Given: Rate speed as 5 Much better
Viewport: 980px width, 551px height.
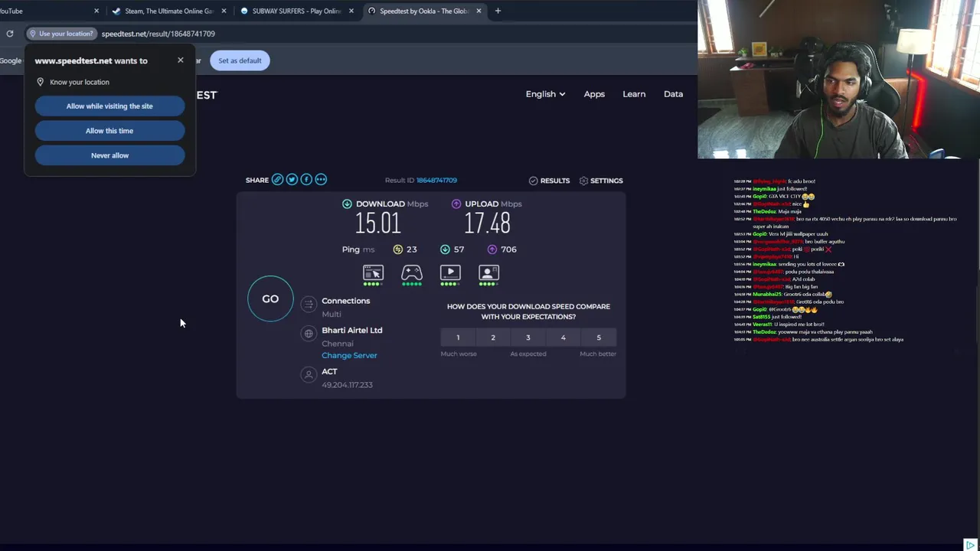Looking at the screenshot, I should pyautogui.click(x=599, y=337).
